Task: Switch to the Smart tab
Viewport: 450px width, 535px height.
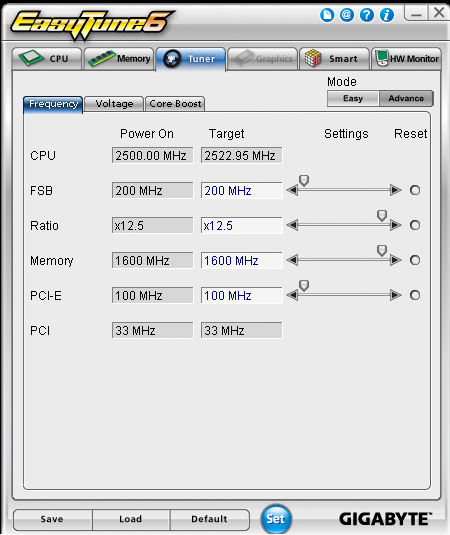Action: 334,59
